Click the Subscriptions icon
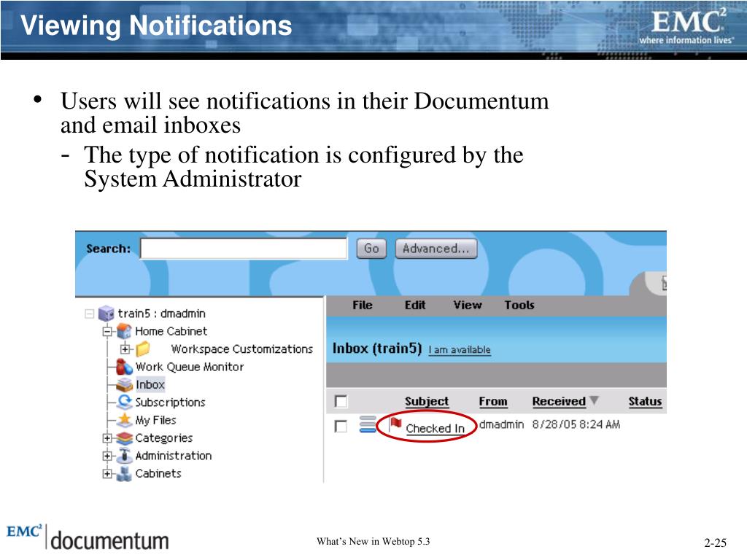The width and height of the screenshot is (747, 560). (x=124, y=402)
